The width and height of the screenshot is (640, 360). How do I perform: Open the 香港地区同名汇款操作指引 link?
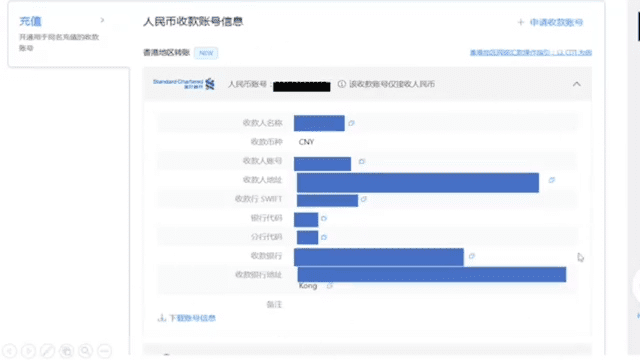coord(531,53)
